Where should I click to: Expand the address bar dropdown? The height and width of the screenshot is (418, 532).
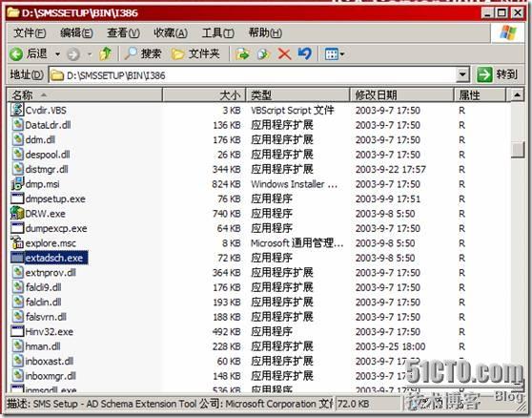[462, 74]
